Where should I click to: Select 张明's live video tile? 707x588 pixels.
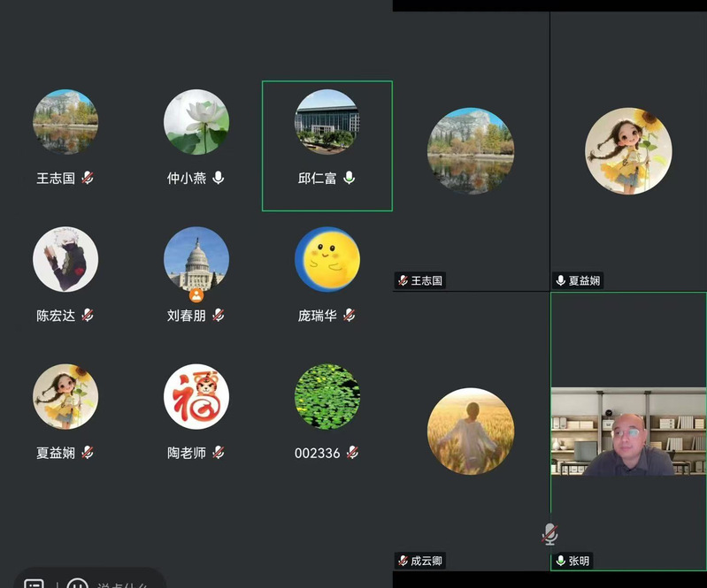628,432
